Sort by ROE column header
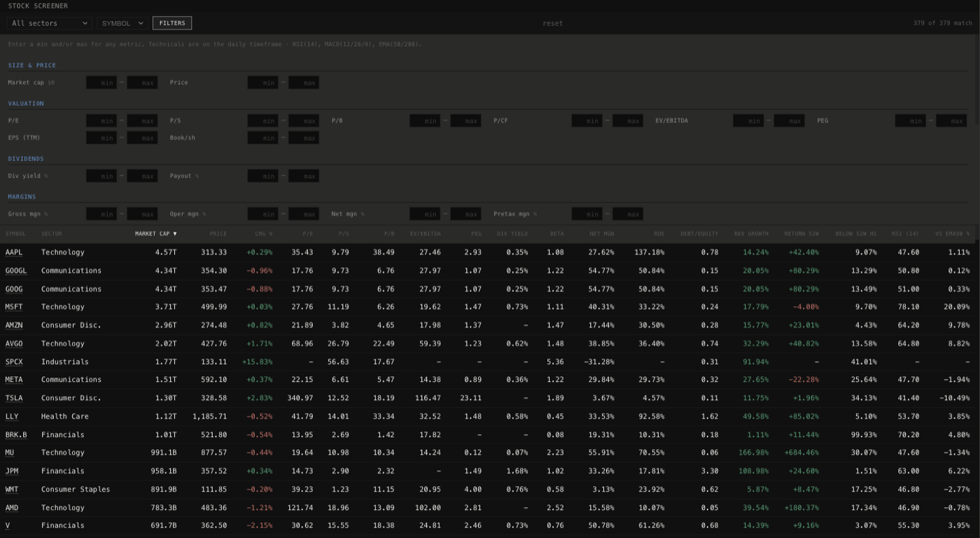The height and width of the screenshot is (538, 980). click(x=659, y=234)
